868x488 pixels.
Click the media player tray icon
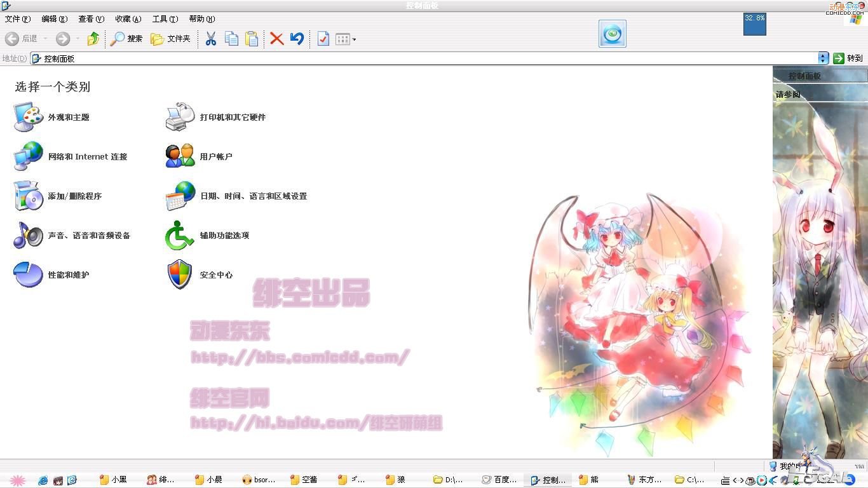pos(762,480)
